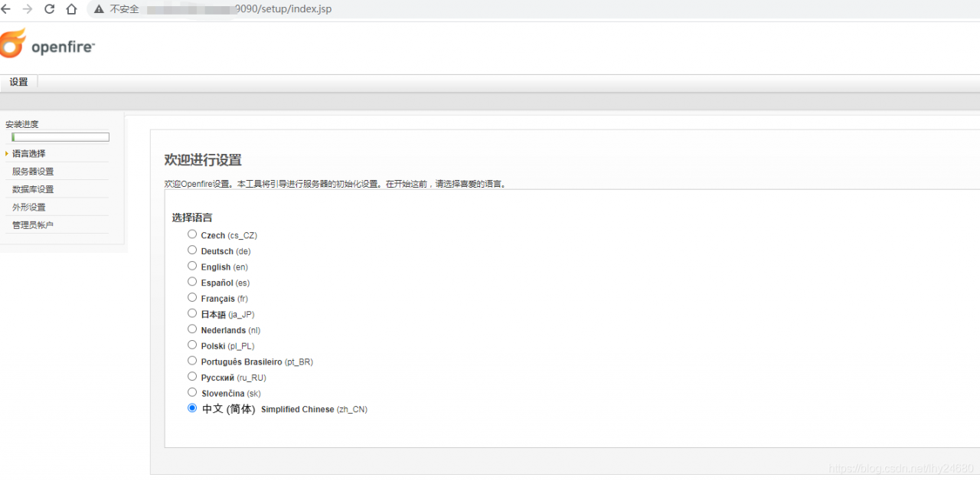Screen dimensions: 980x481
Task: Select the English (en) radio button
Action: click(192, 266)
